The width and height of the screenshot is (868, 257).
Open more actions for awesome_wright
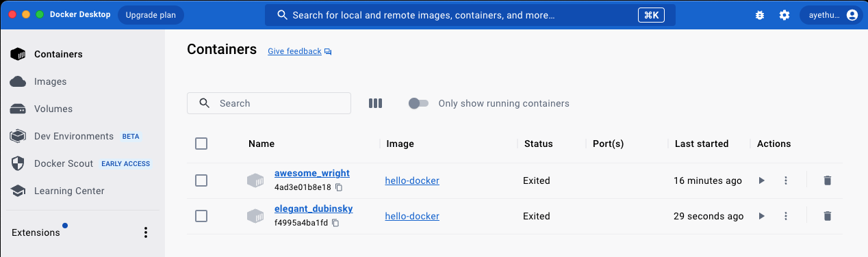tap(786, 180)
